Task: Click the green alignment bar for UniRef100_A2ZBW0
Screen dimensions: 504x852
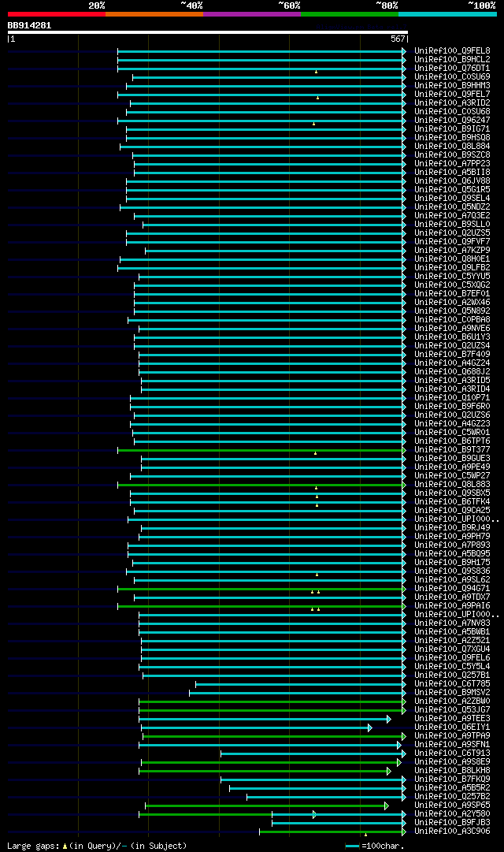Action: [272, 702]
